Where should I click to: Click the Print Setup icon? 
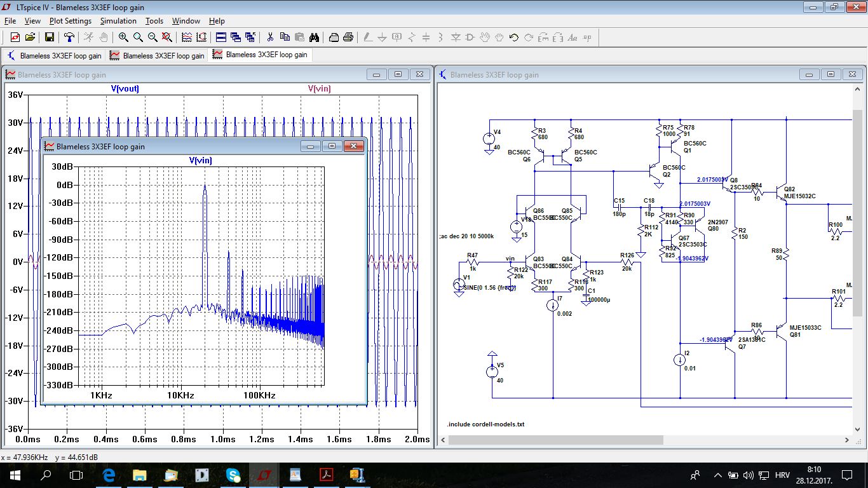coord(334,37)
